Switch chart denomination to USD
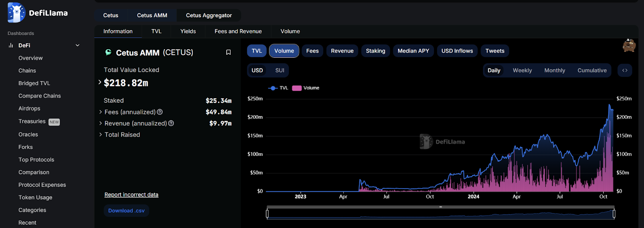644x228 pixels. coord(257,70)
